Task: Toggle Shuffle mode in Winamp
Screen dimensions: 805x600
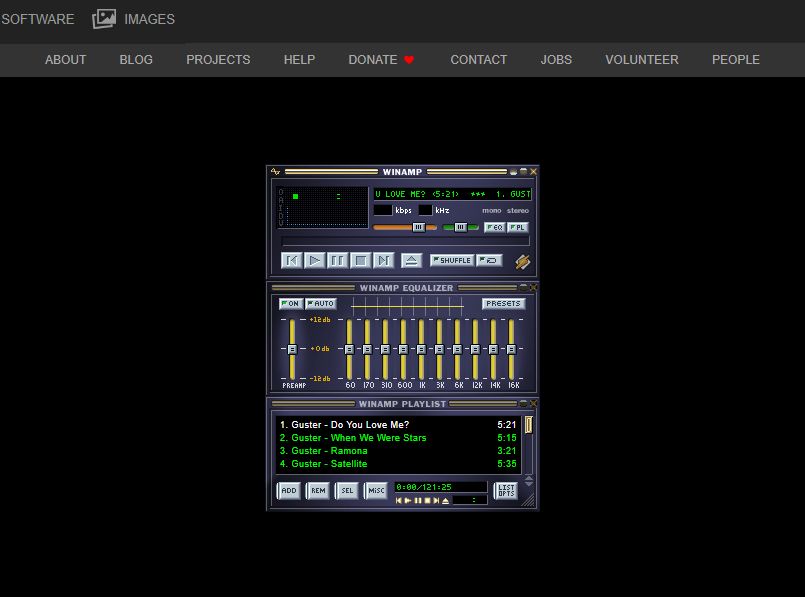Action: coord(452,261)
